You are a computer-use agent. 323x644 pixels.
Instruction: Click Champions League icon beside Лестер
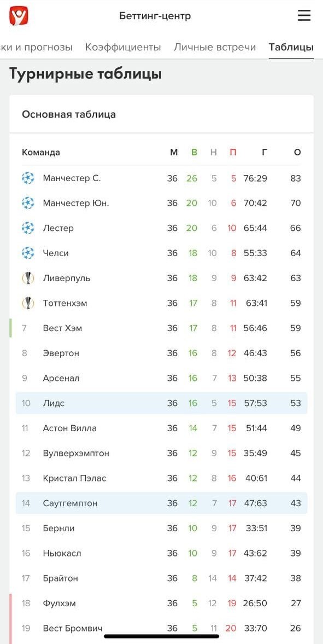[x=27, y=228]
